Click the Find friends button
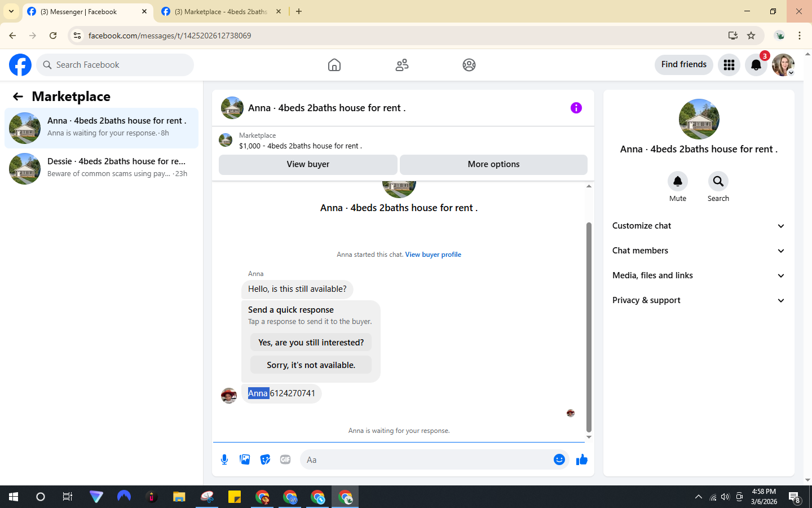Viewport: 812px width, 508px height. pyautogui.click(x=684, y=64)
